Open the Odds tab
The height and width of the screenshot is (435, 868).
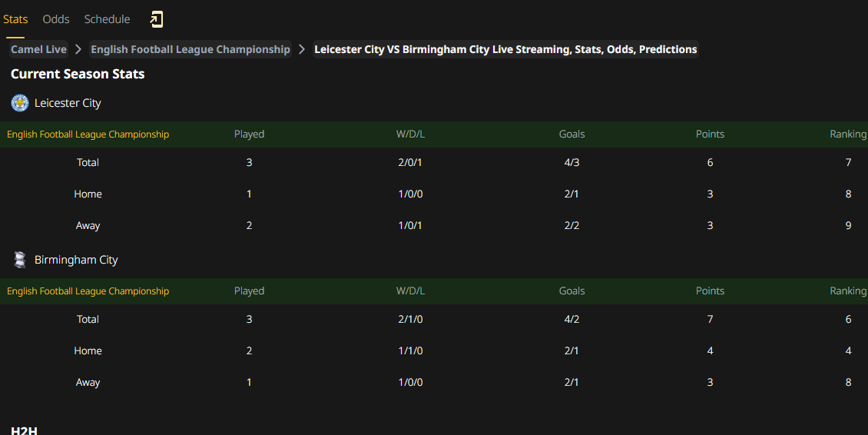[56, 19]
